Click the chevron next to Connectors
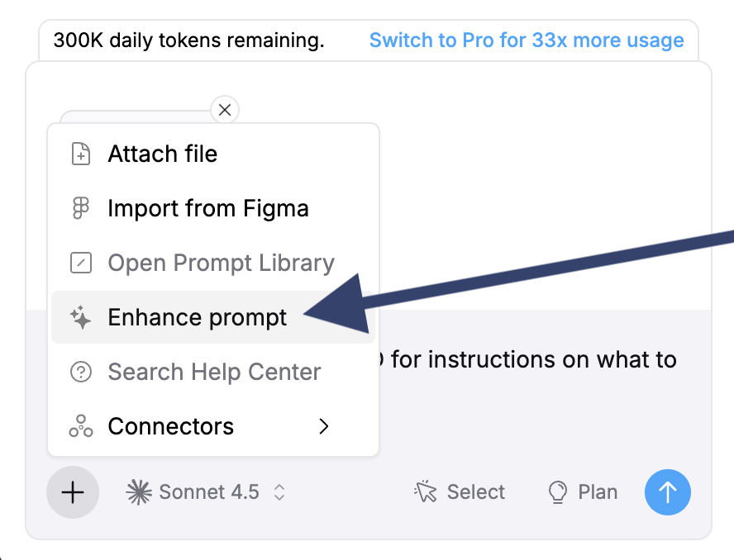The width and height of the screenshot is (734, 560). tap(323, 426)
